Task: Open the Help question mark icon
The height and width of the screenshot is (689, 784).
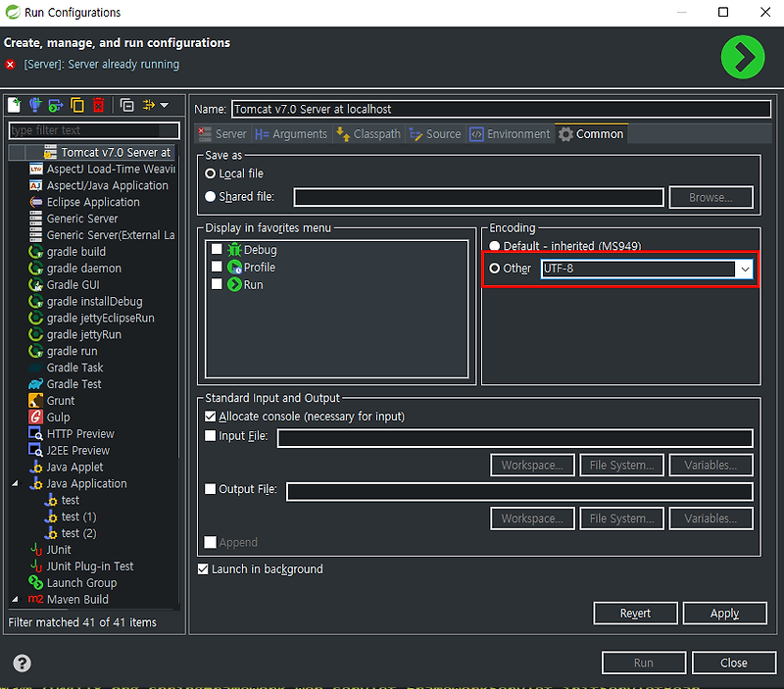Action: point(22,663)
